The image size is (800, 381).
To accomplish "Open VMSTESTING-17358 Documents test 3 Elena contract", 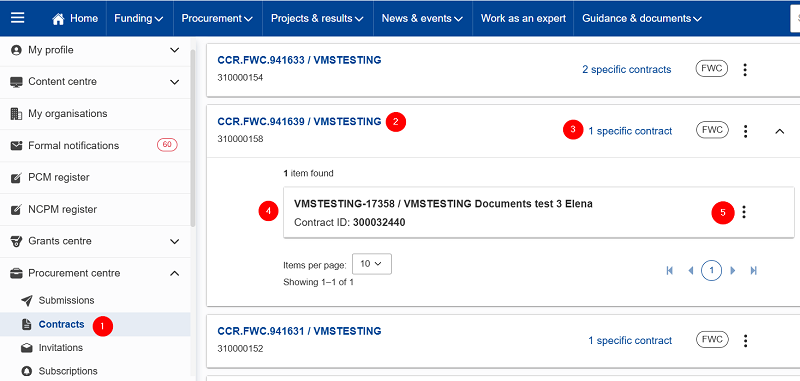I will [x=443, y=204].
